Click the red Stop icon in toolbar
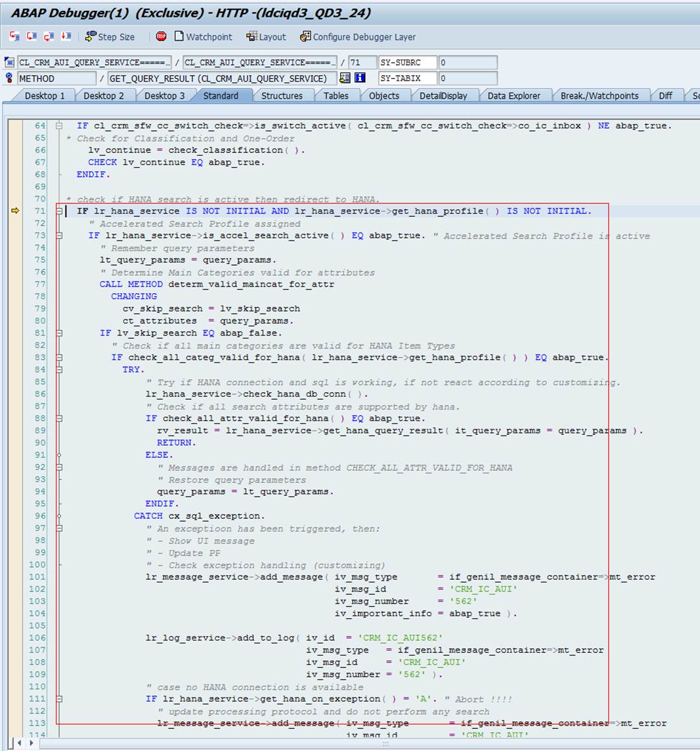Image resolution: width=700 pixels, height=751 pixels. click(x=161, y=36)
